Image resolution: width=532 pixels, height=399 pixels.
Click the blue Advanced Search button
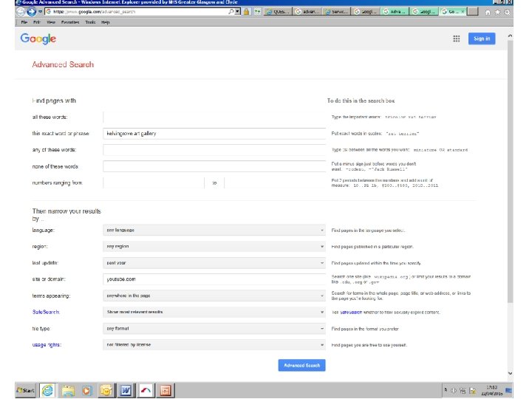point(301,366)
